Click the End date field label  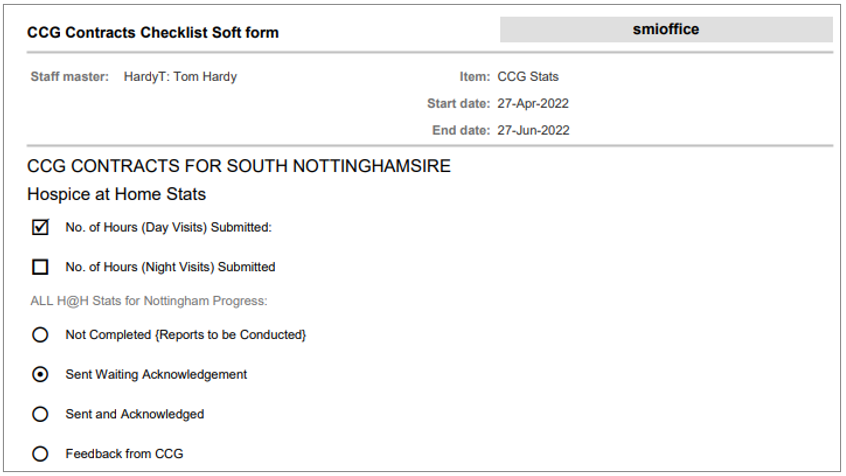pos(460,130)
